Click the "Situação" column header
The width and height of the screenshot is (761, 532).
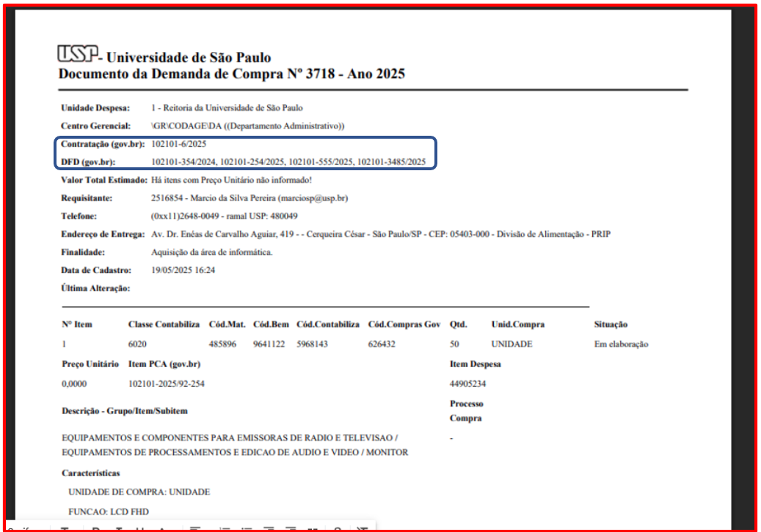click(611, 324)
